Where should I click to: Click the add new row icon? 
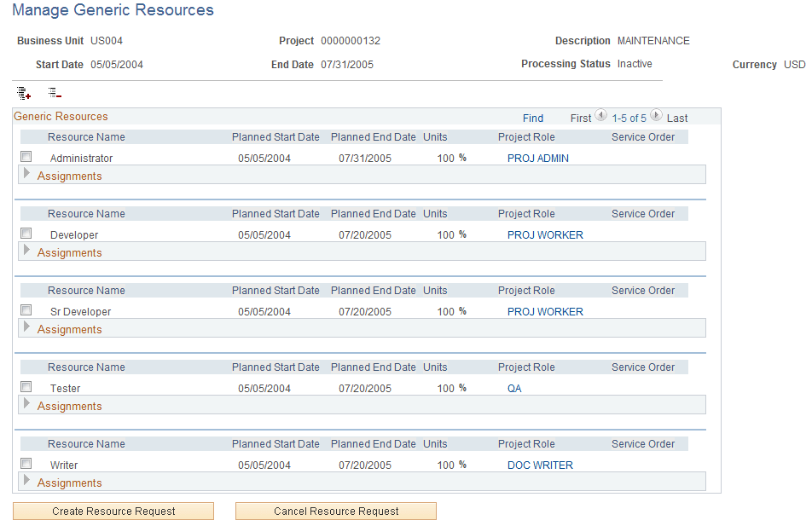[23, 92]
